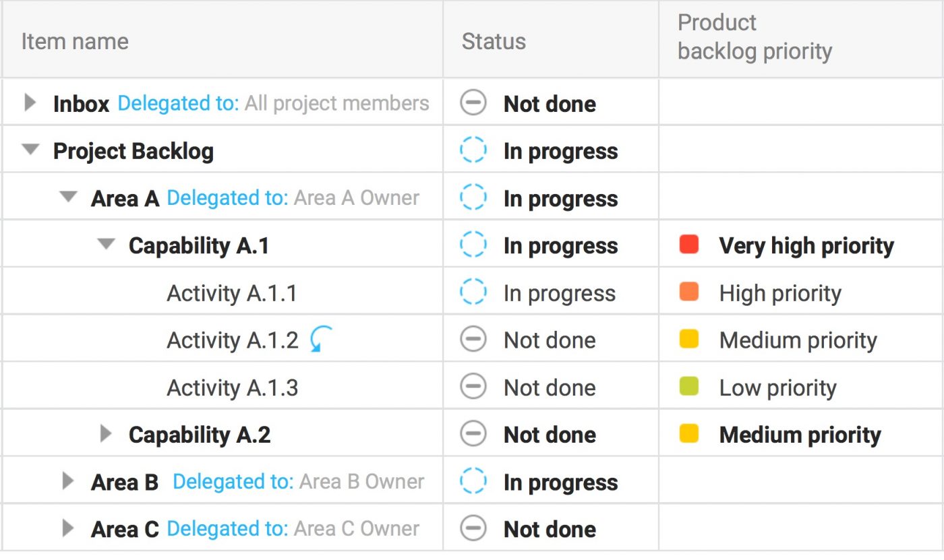
Task: Click Not done icon for Area C
Action: point(473,528)
